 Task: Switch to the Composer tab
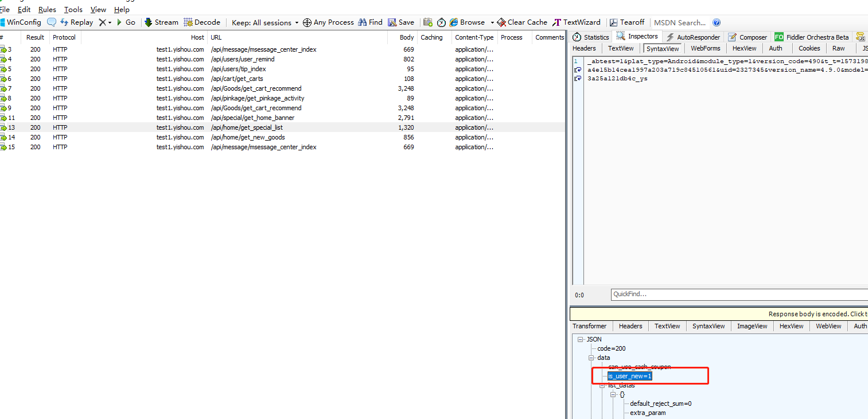(748, 37)
